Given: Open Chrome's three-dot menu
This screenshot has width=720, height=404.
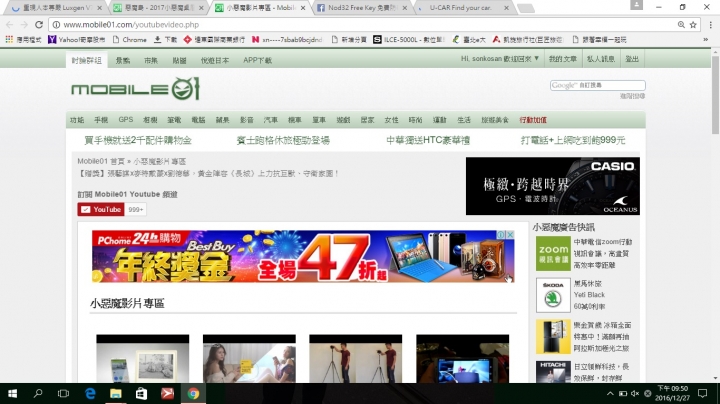Looking at the screenshot, I should coord(710,25).
